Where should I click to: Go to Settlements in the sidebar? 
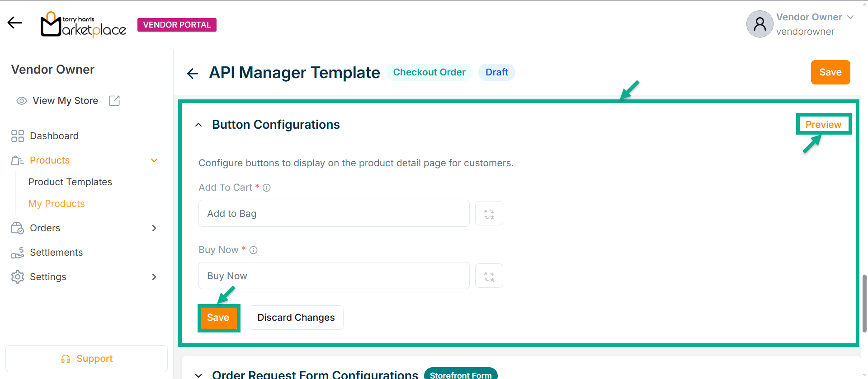pos(56,253)
